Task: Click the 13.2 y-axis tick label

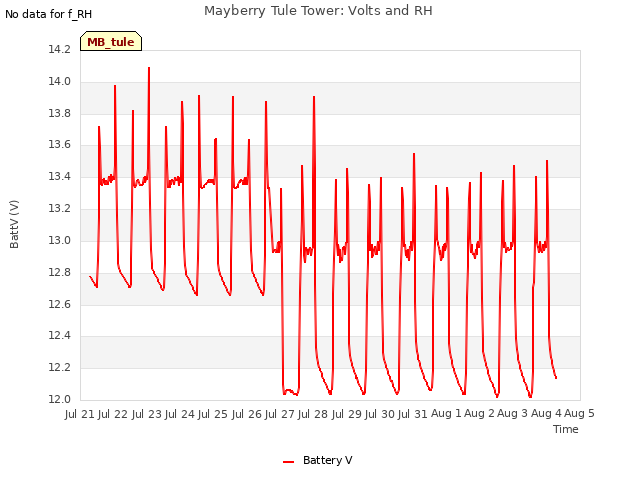Action: 59,208
